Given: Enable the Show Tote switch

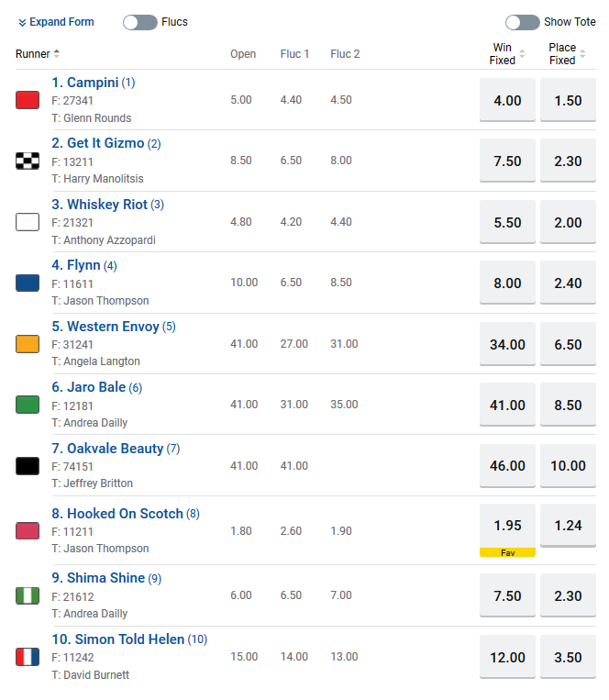Looking at the screenshot, I should (522, 22).
